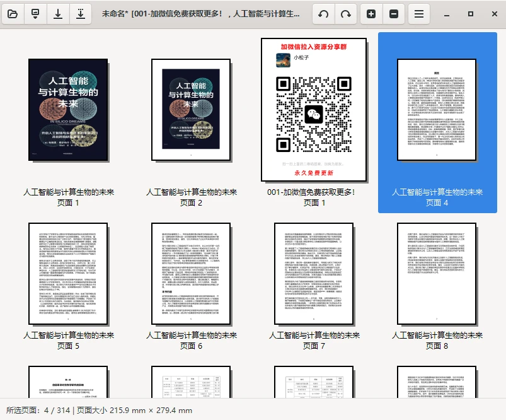Click the highlighted 页面 4 thumbnail
Viewport: 506px width, 420px height.
[437, 110]
